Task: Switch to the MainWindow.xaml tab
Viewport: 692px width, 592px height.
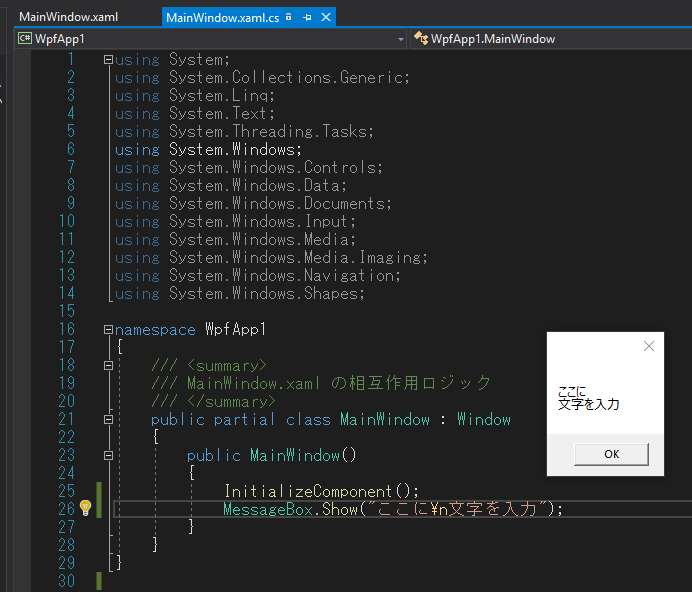Action: (x=68, y=17)
